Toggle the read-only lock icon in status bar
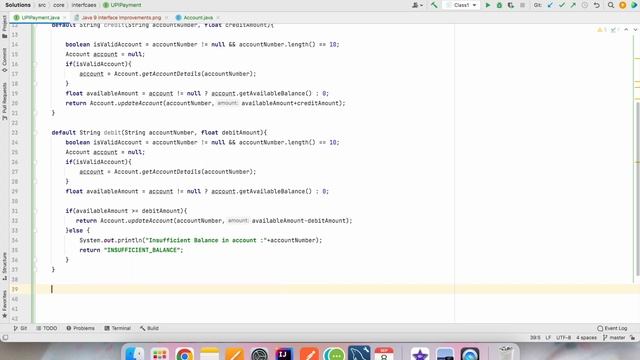Screen dimensions: 640x360 click(x=633, y=338)
